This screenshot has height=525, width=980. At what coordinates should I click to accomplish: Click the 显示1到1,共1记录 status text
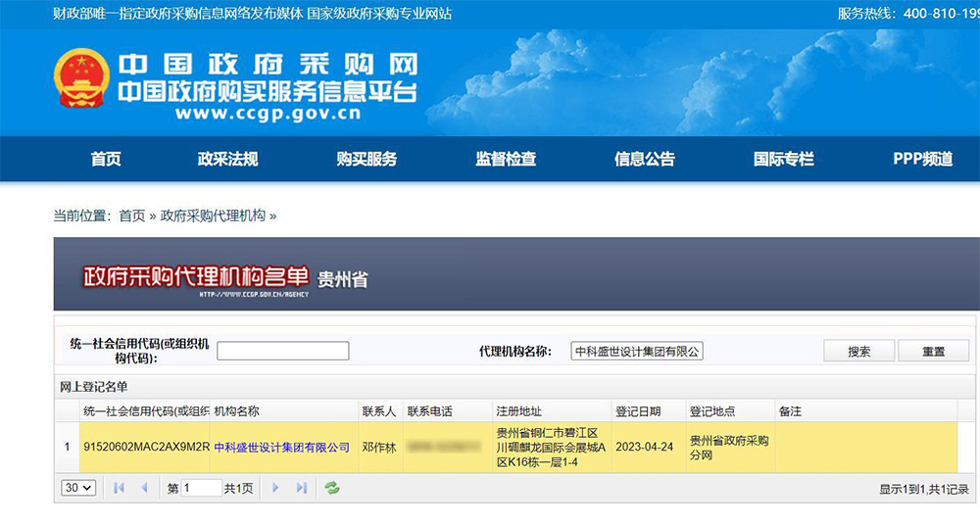[x=924, y=490]
